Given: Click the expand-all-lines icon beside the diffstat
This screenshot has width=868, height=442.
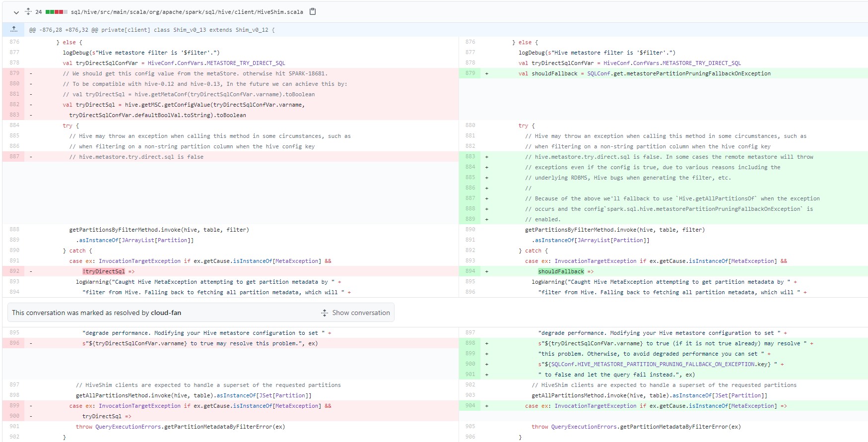Looking at the screenshot, I should coord(28,12).
